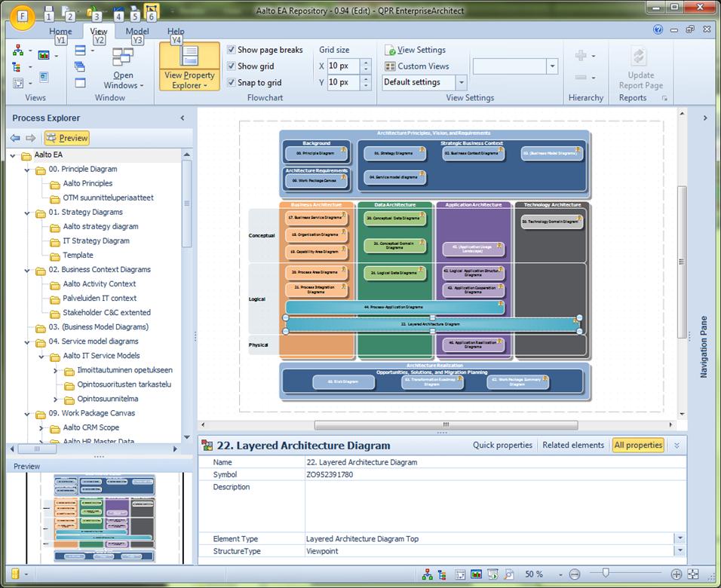Switch to Quick properties tab
Screen dimensions: 721x588
tap(502, 445)
